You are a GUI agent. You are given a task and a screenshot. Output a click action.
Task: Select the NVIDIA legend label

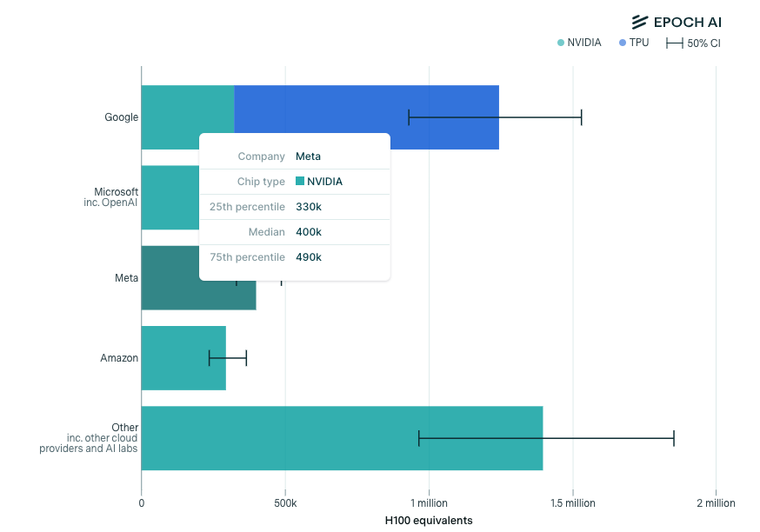coord(584,43)
